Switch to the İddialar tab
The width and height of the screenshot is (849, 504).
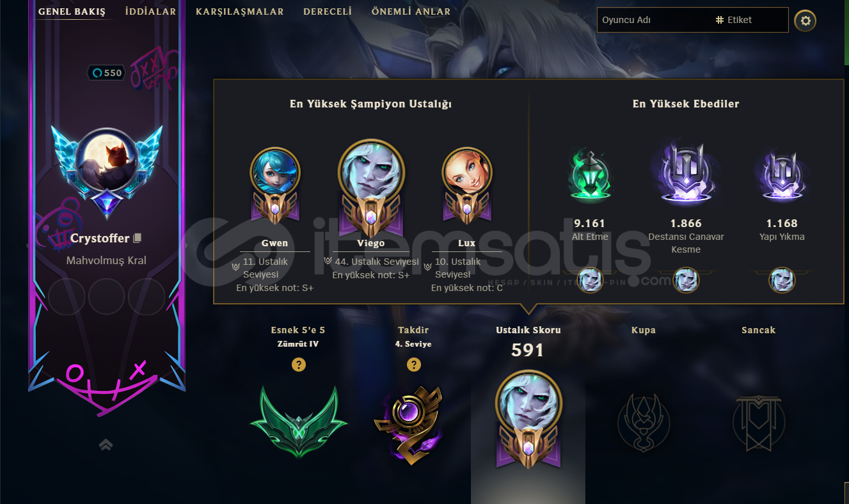[150, 12]
